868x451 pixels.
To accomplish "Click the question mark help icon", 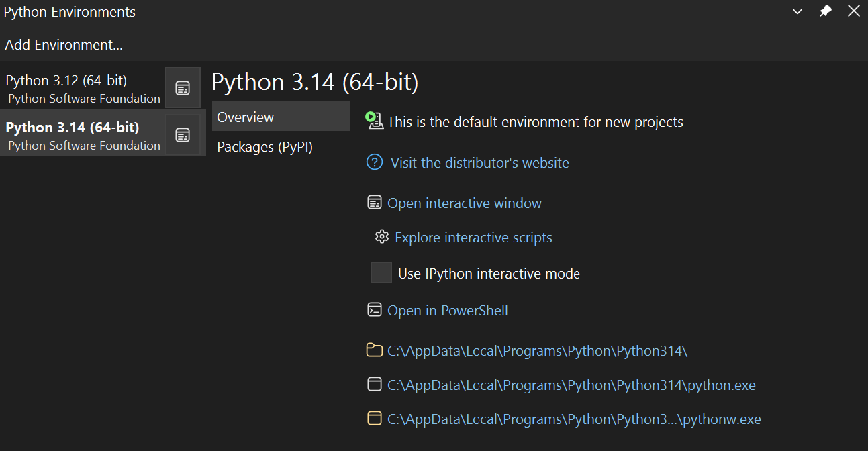I will point(374,162).
